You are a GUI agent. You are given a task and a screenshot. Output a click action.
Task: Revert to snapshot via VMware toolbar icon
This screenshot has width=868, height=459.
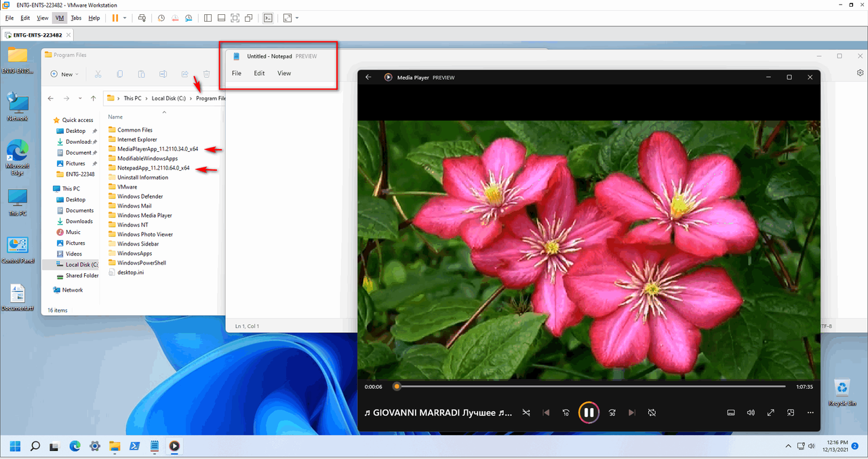click(x=174, y=18)
